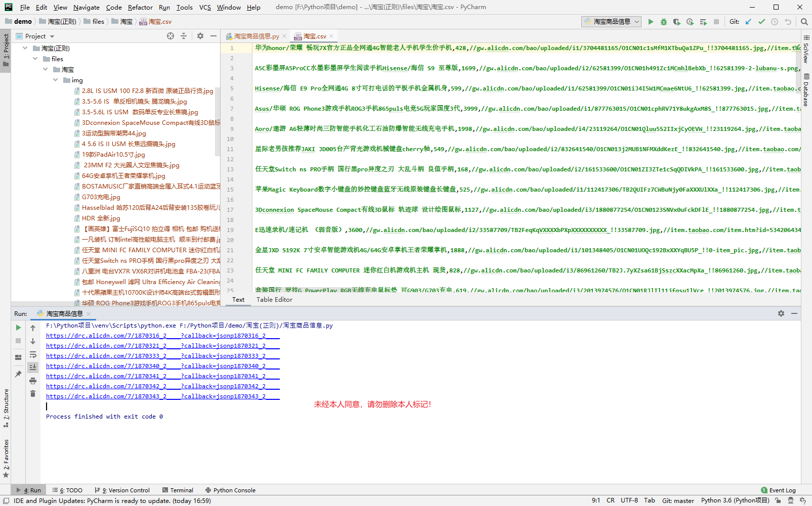Open the Refactor menu
The height and width of the screenshot is (506, 812).
point(140,7)
